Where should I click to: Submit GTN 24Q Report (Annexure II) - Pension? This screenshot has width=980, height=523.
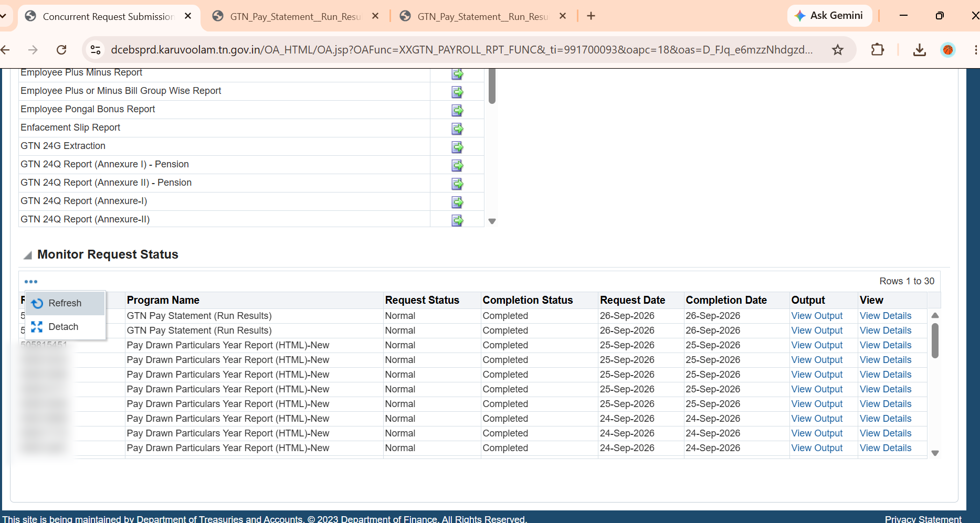point(457,184)
